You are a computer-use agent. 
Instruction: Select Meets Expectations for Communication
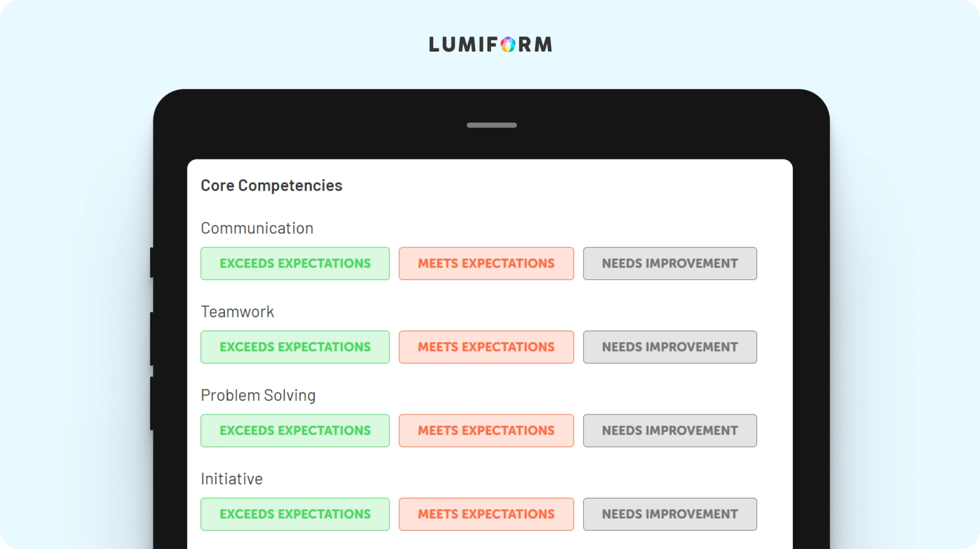[x=486, y=264]
